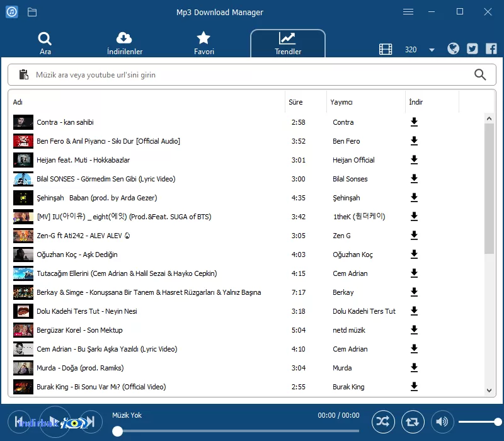Screen dimensions: 504x441
Task: Open the Ara search tab
Action: pyautogui.click(x=45, y=43)
